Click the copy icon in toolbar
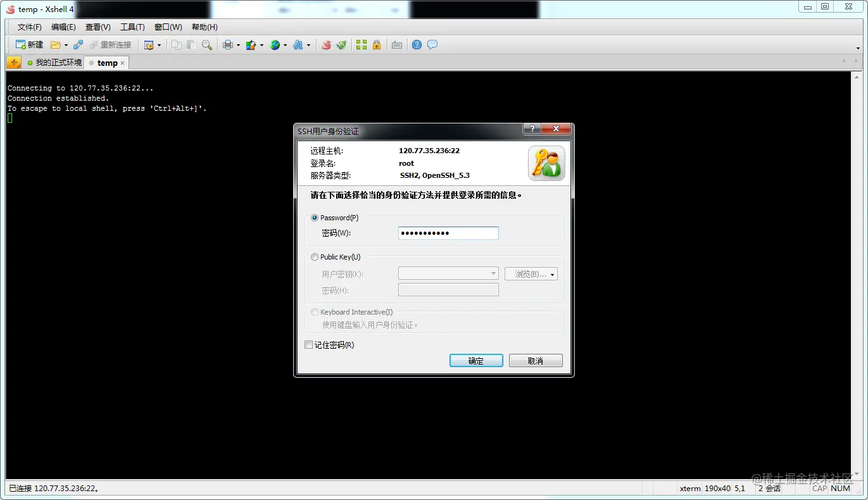 (x=177, y=45)
